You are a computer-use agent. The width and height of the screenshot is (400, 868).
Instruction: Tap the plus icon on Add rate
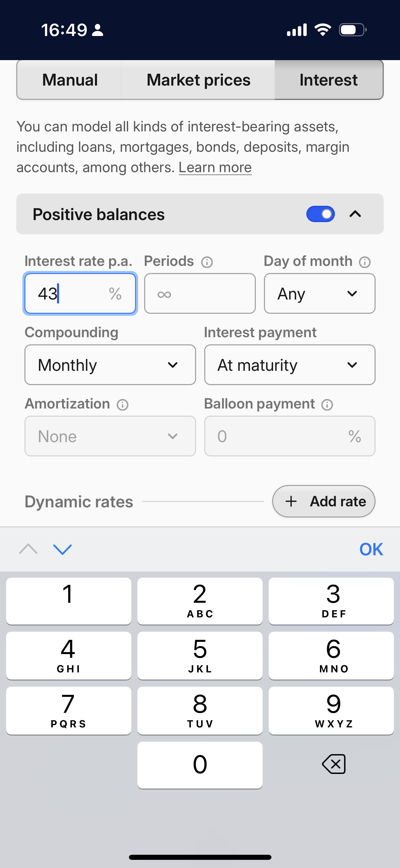click(291, 502)
